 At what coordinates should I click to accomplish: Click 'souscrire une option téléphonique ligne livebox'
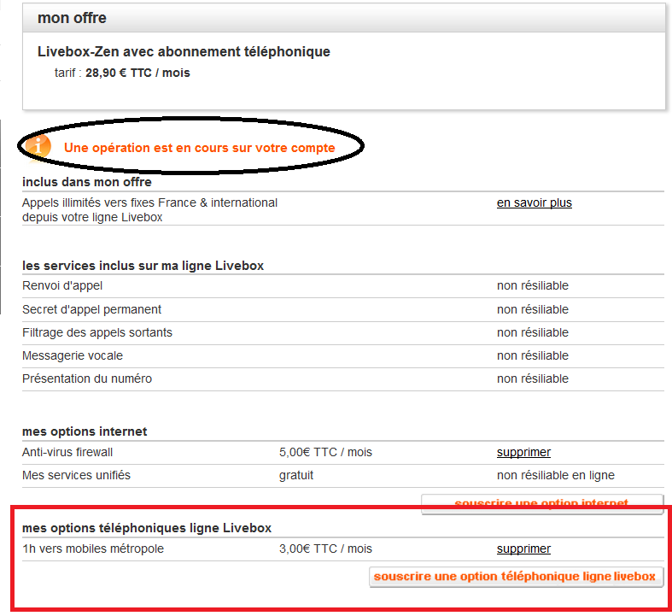(x=516, y=577)
